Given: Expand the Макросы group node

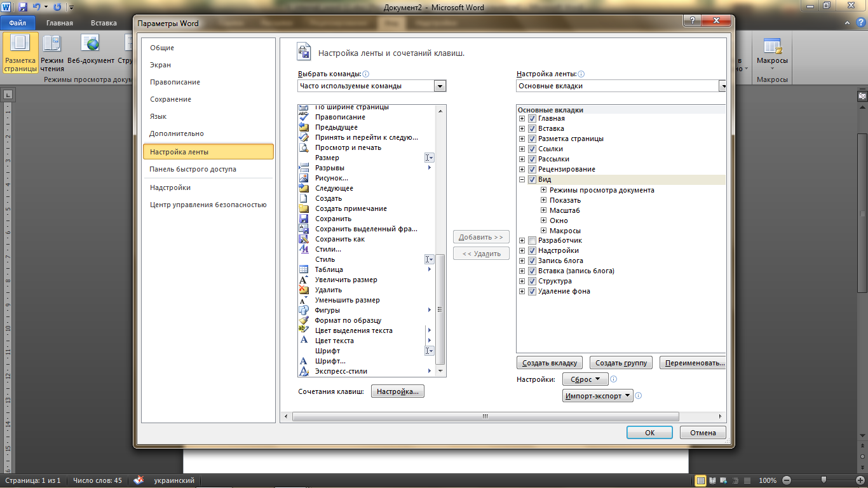Looking at the screenshot, I should tap(544, 231).
